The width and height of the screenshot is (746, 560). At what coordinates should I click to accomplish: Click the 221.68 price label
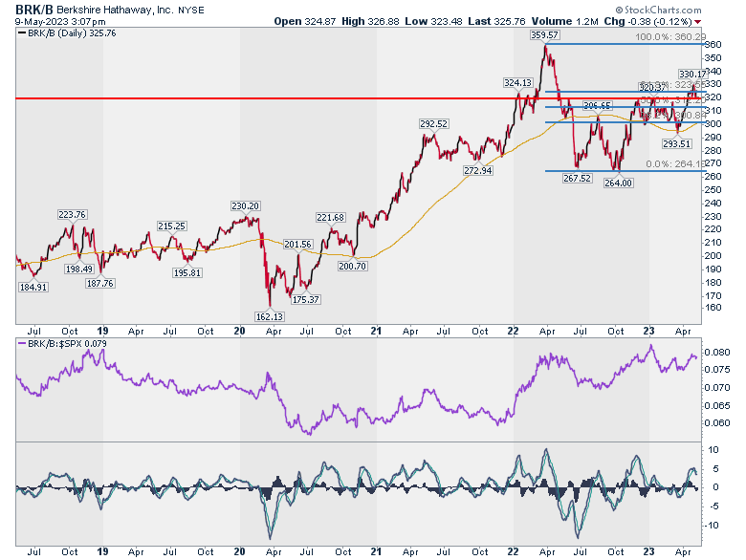point(330,217)
